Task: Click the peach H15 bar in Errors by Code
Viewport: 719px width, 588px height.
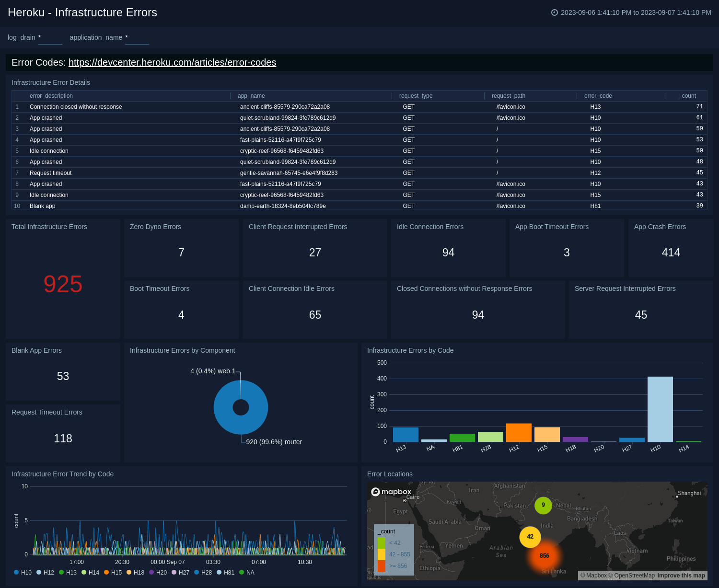Action: 547,434
